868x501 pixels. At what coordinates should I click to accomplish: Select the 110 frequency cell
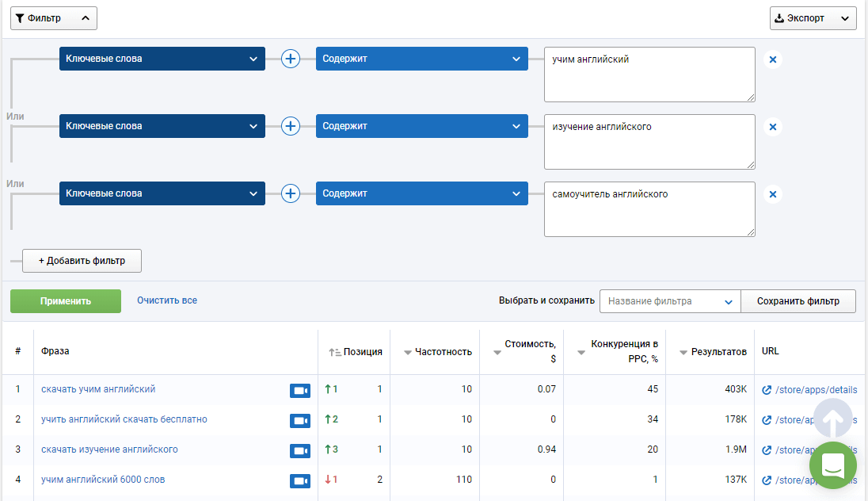(464, 480)
